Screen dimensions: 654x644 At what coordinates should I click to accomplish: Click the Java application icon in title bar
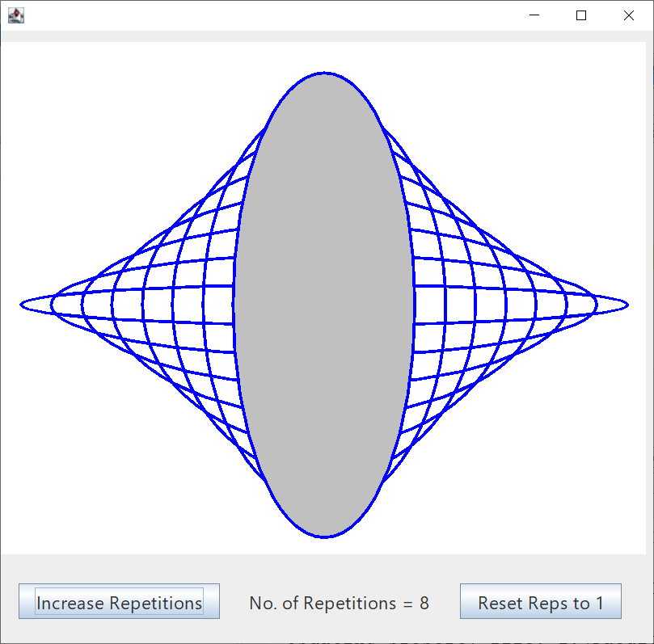[x=15, y=15]
